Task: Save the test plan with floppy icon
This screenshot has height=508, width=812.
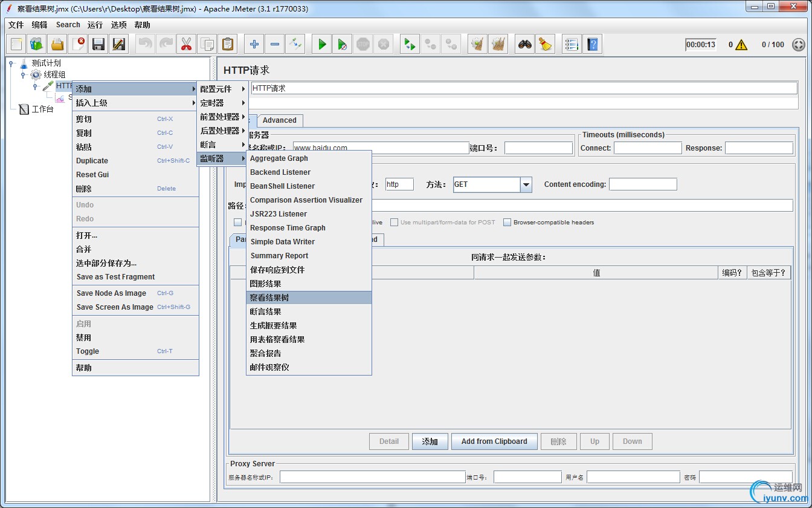Action: [98, 44]
